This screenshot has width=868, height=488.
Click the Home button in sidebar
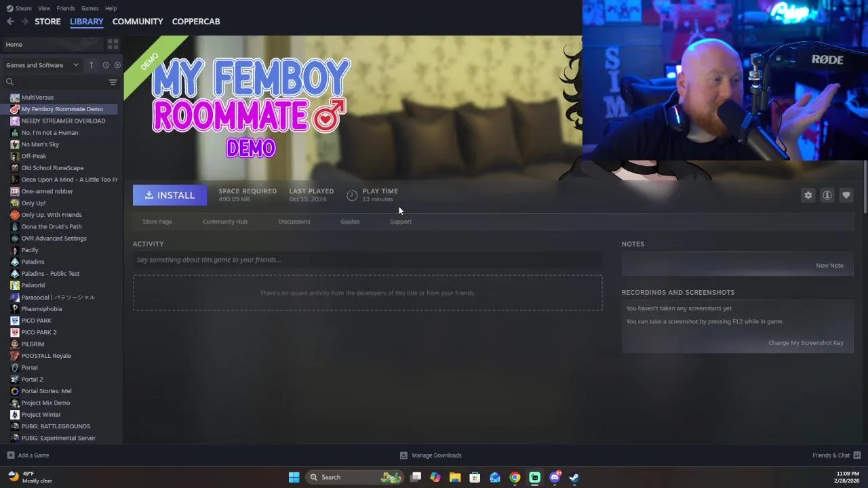[x=53, y=45]
